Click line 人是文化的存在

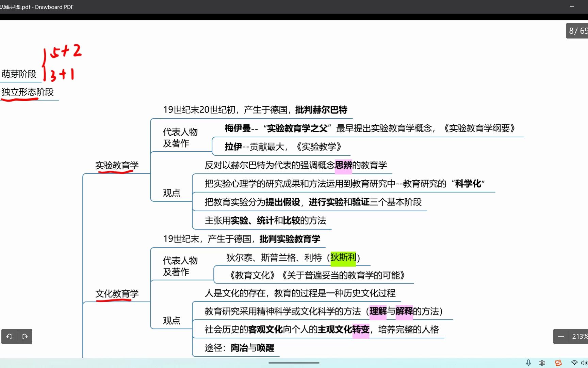(x=300, y=293)
